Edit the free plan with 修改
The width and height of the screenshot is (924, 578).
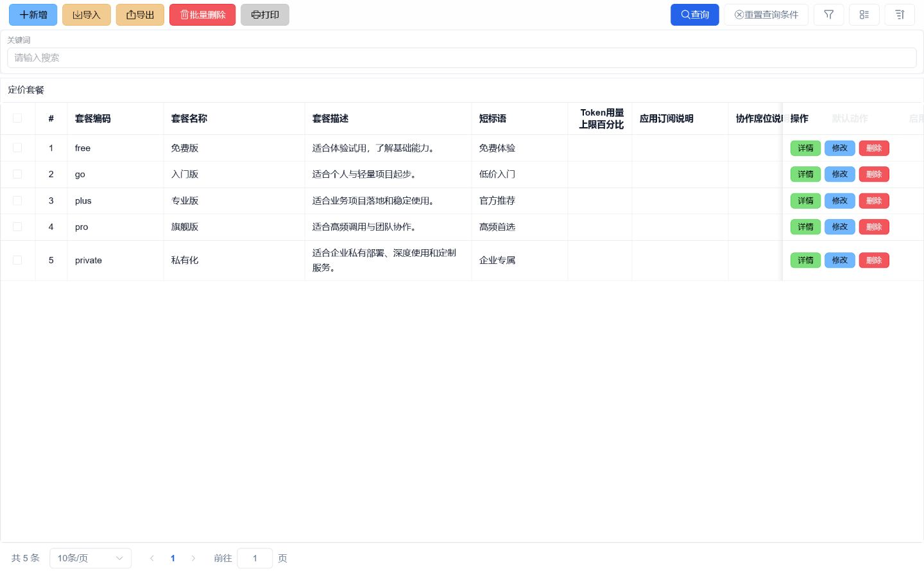coord(840,148)
